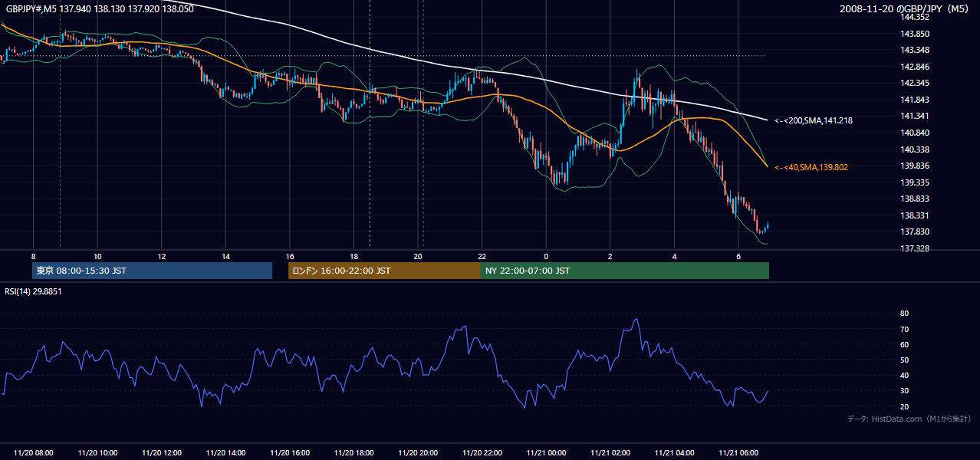980x460 pixels.
Task: Click the 11/21 00:00 time label
Action: tap(546, 453)
